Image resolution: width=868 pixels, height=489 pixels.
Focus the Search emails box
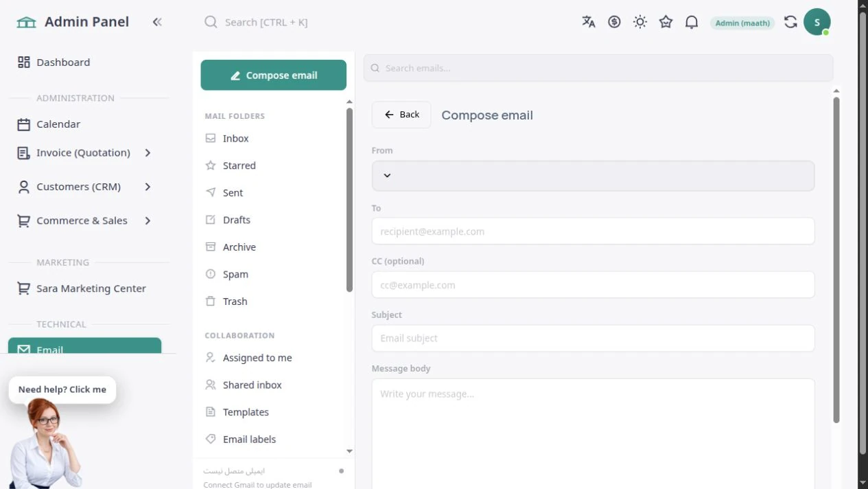coord(598,68)
